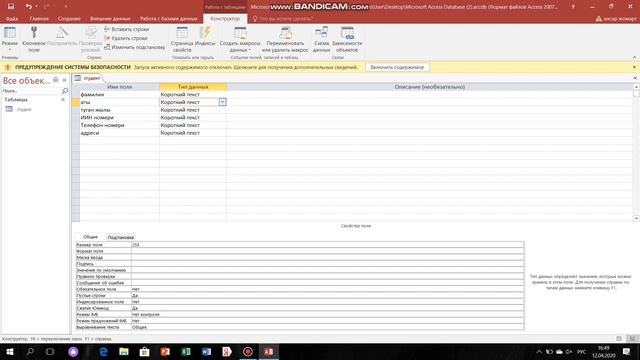Viewport: 640px width, 360px height.
Task: Click Включить содержимое security button
Action: point(397,67)
